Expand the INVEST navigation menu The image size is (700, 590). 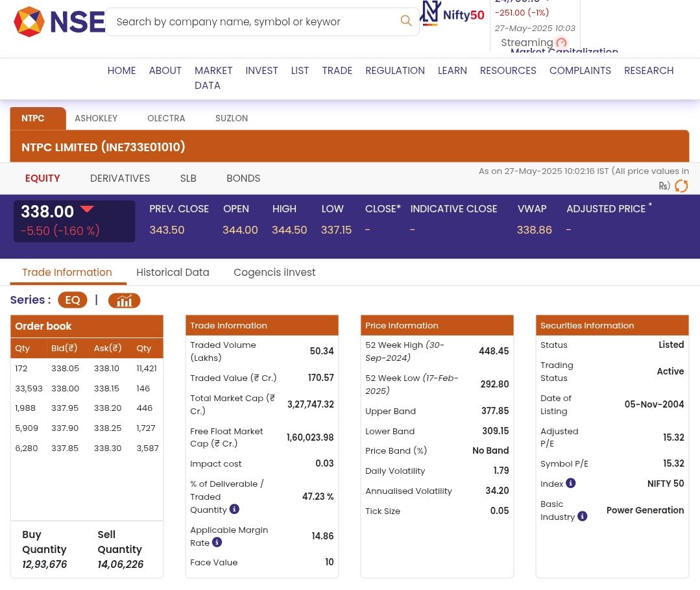tap(261, 70)
